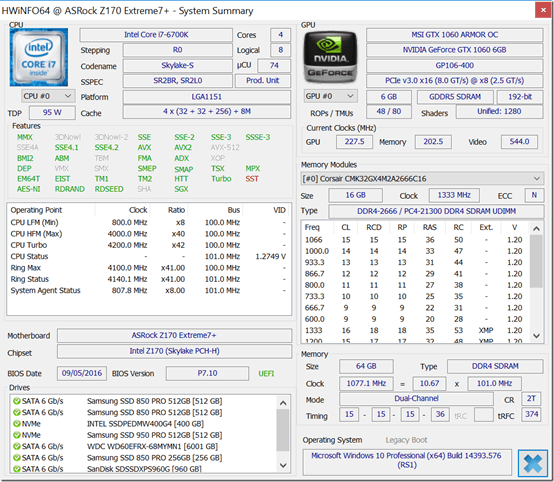Click green check icon for Samsung 850 PRO 256GB
The height and width of the screenshot is (482, 554).
tap(16, 458)
